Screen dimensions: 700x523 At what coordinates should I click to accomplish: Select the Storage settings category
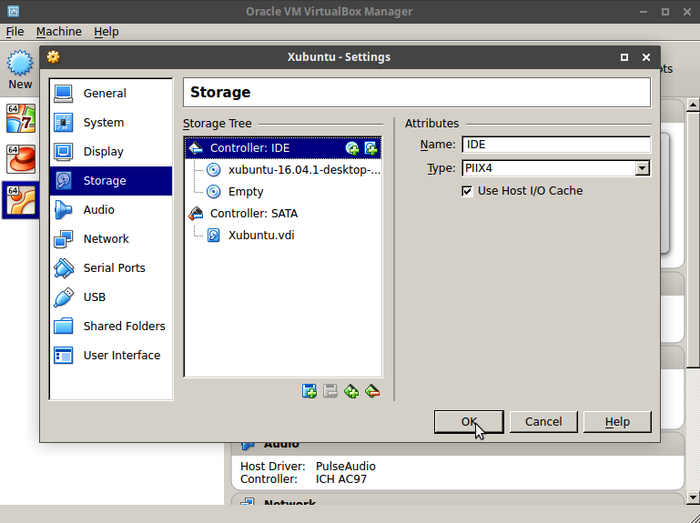tap(111, 181)
